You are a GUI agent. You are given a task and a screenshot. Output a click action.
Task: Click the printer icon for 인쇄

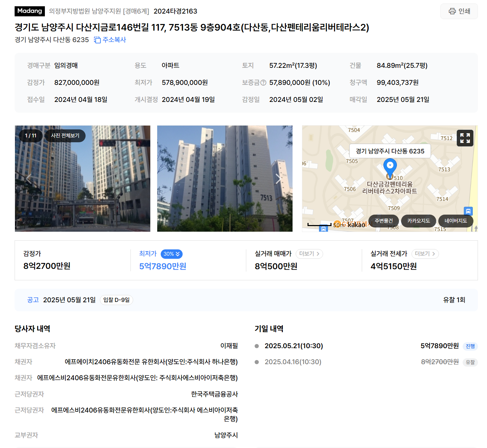point(452,11)
